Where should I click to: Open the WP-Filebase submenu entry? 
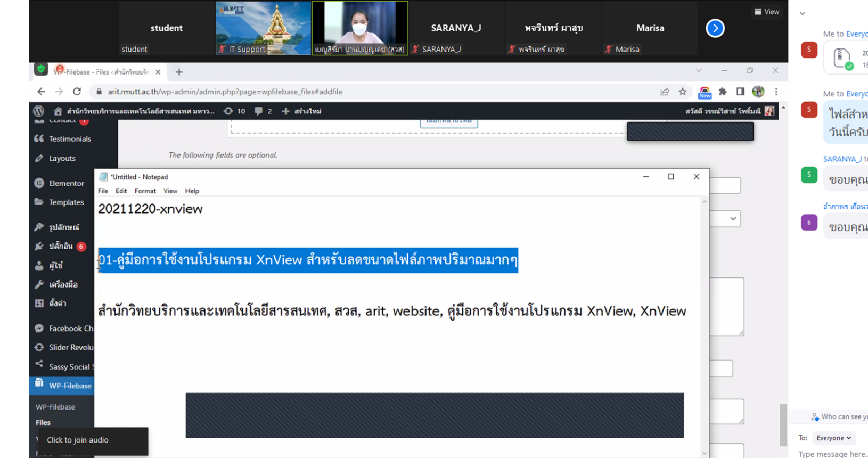(55, 407)
